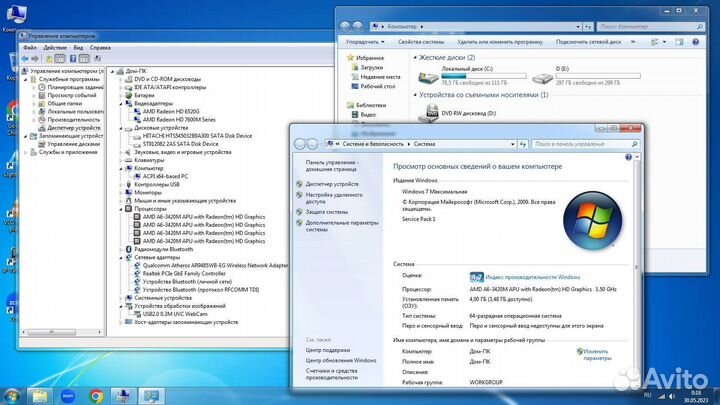Select Недавние места in Explorer favorites
Viewport: 720px width, 405px height.
[x=380, y=77]
